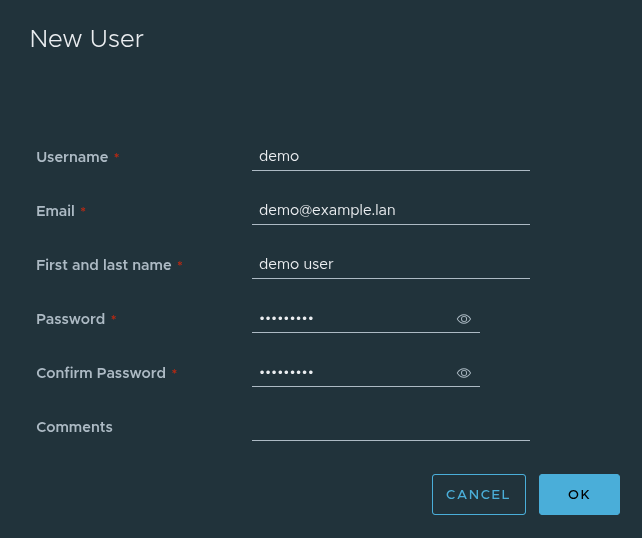Click the Username label

(72, 157)
